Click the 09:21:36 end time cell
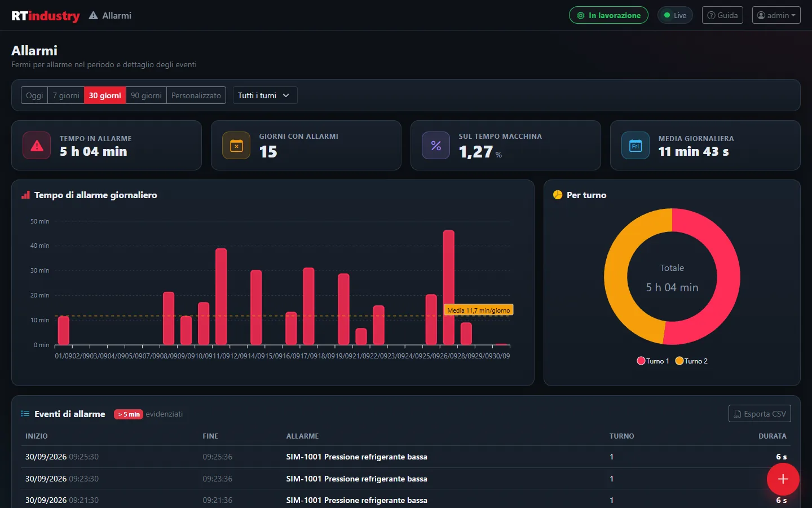The image size is (812, 508). click(218, 500)
